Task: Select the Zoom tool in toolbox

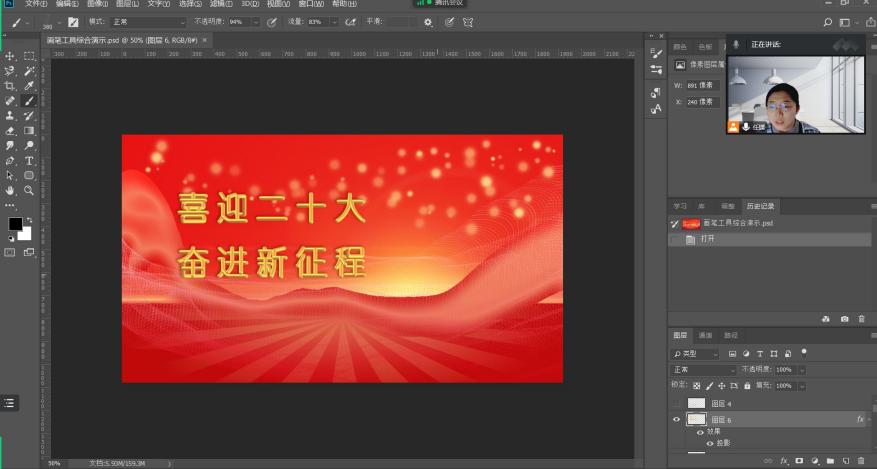Action: pyautogui.click(x=29, y=189)
